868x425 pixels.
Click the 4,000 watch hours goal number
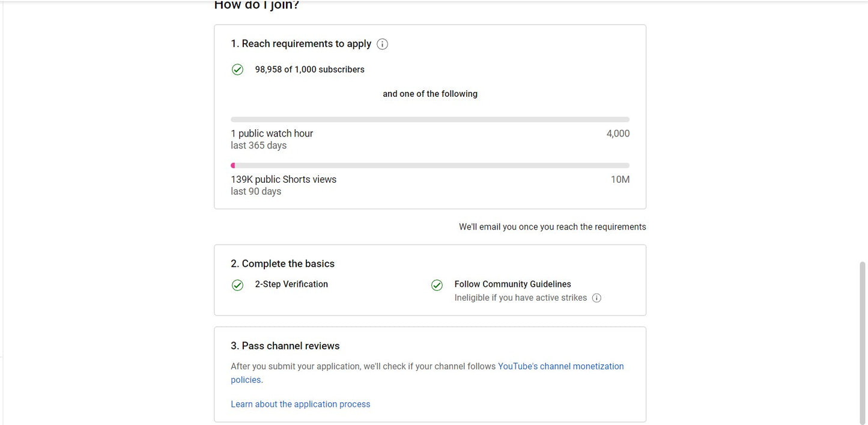(618, 133)
